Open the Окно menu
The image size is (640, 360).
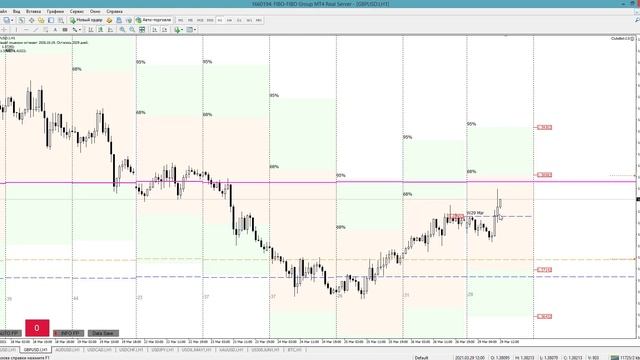95,11
